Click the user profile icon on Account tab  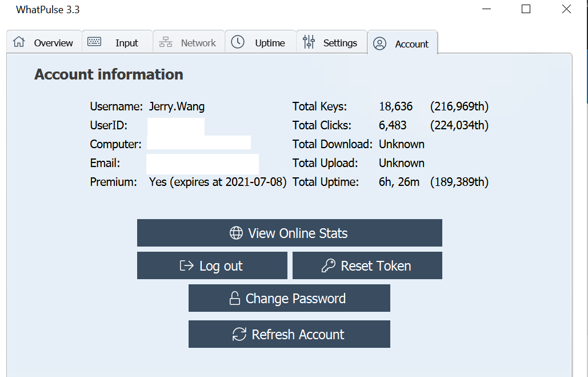coord(379,43)
